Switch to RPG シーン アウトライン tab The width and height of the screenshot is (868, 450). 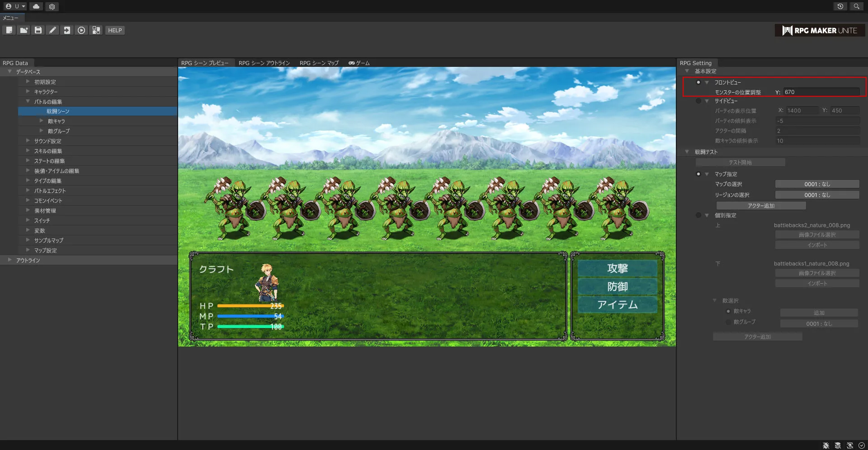click(x=264, y=63)
